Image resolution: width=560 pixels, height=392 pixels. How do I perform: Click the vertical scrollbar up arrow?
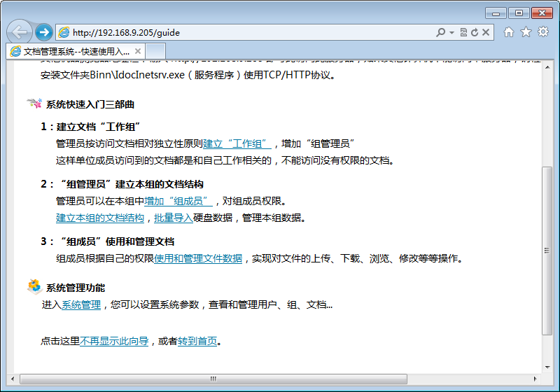[x=547, y=67]
